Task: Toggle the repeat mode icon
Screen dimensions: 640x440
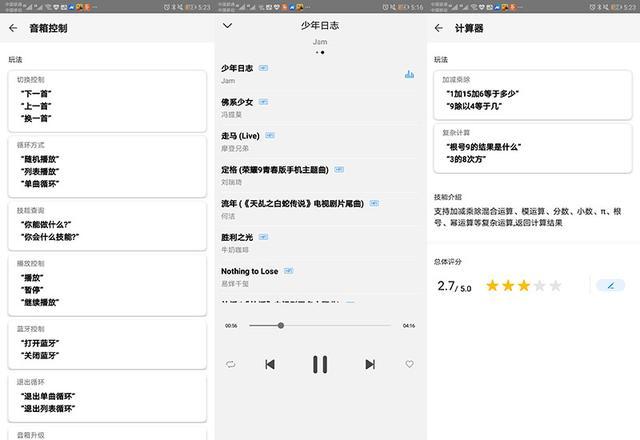Action: coord(231,364)
